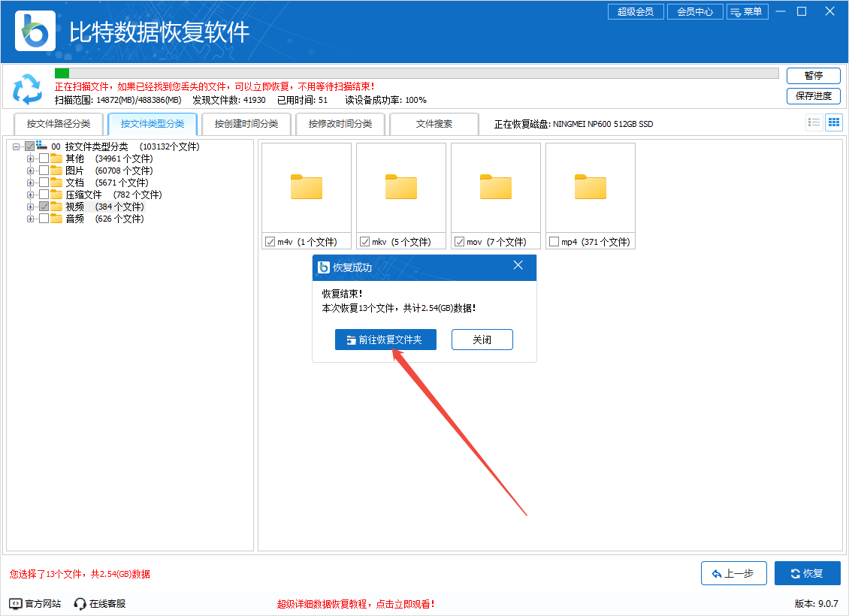Viewport: 849px width, 616px height.
Task: Collapse the root 按文件类型分类 tree node
Action: click(x=17, y=146)
